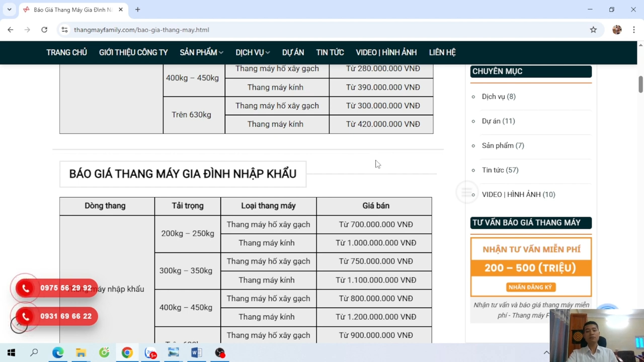Open the Chrome profile avatar
644x362 pixels.
coord(617,30)
